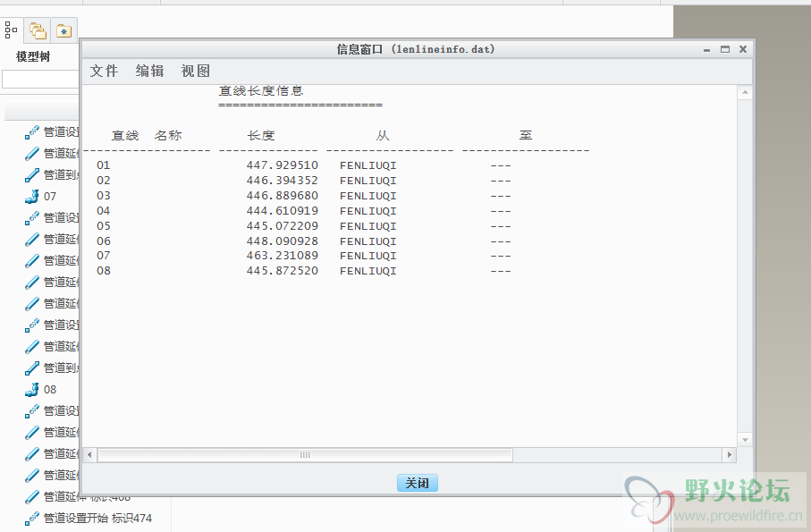
Task: Click line name 08 in the table
Action: 104,270
